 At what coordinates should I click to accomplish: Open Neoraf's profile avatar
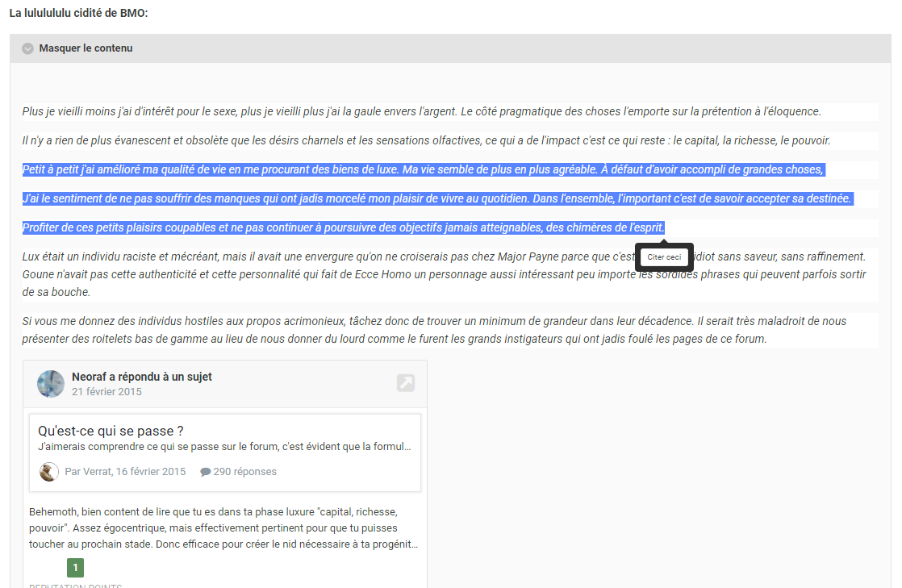[x=51, y=384]
